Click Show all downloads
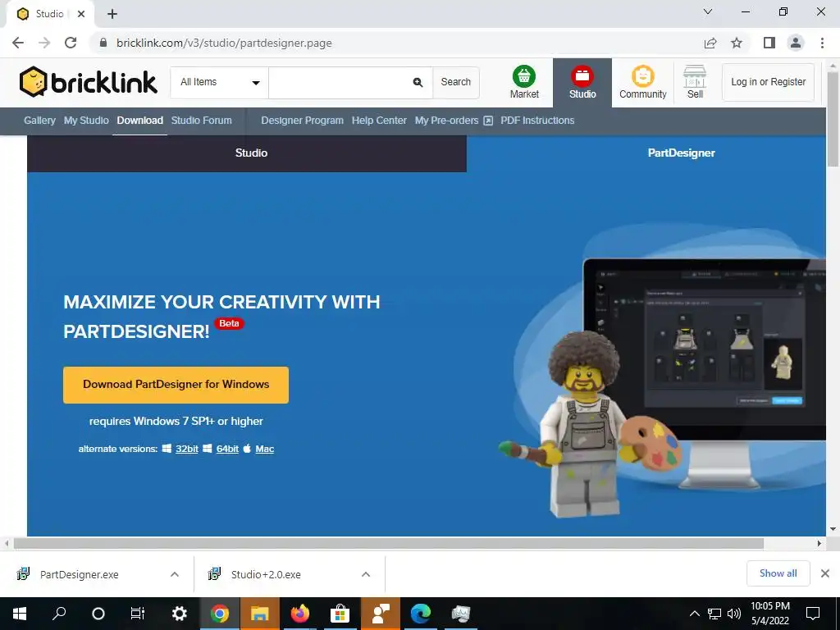 778,573
